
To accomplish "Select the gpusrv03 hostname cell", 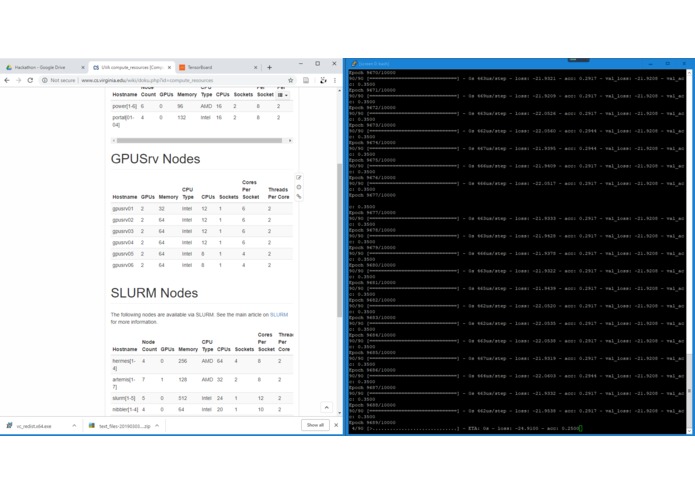I will (x=123, y=231).
